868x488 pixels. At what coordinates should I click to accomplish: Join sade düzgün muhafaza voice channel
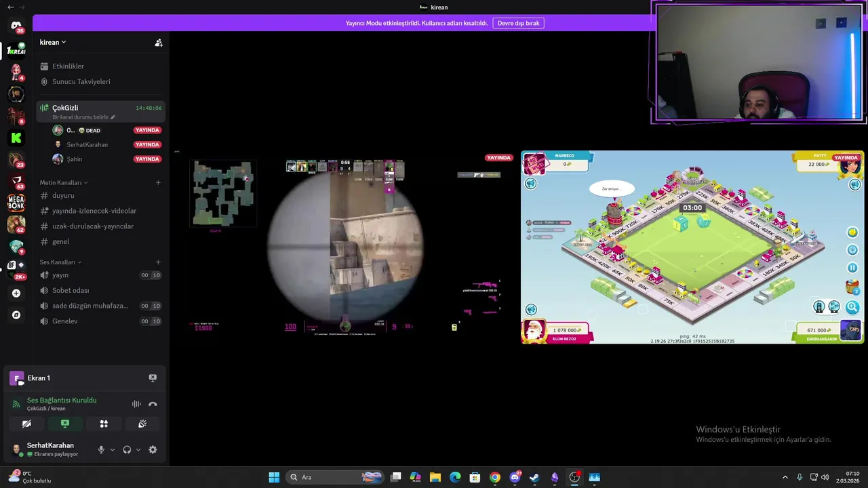(101, 306)
